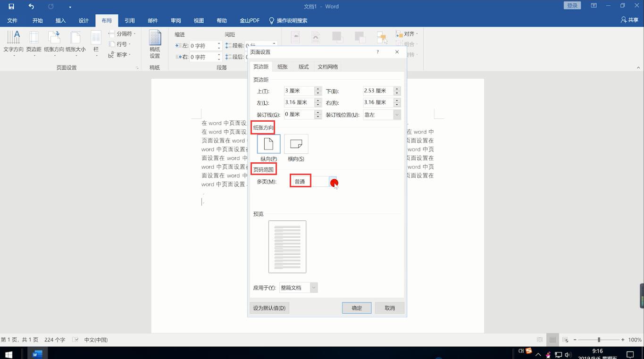Open the 文件 file menu
Viewport: 644px width, 359px height.
[12, 20]
